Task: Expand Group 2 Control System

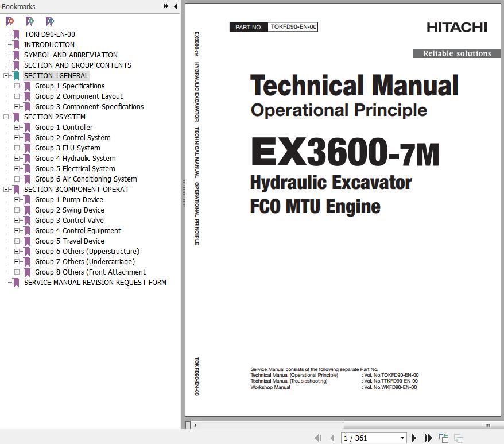Action: pos(17,138)
